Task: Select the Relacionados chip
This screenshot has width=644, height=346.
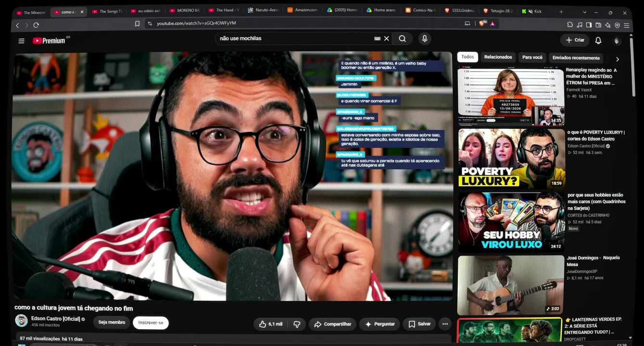Action: pyautogui.click(x=498, y=57)
